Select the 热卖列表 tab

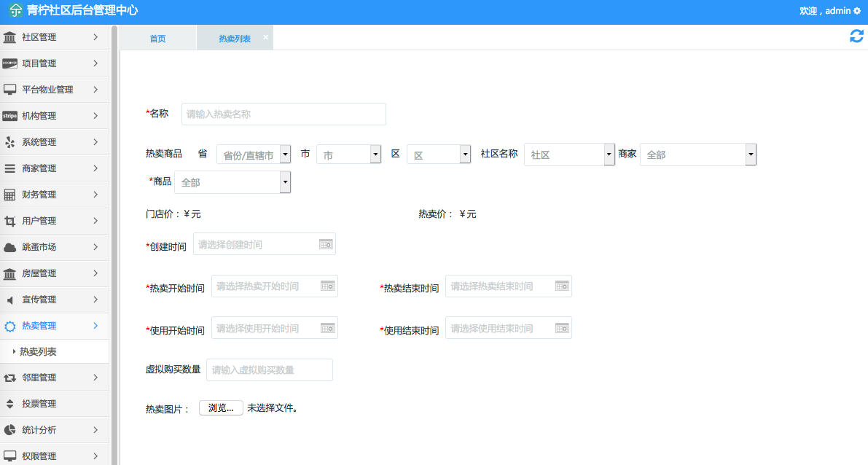[x=235, y=39]
